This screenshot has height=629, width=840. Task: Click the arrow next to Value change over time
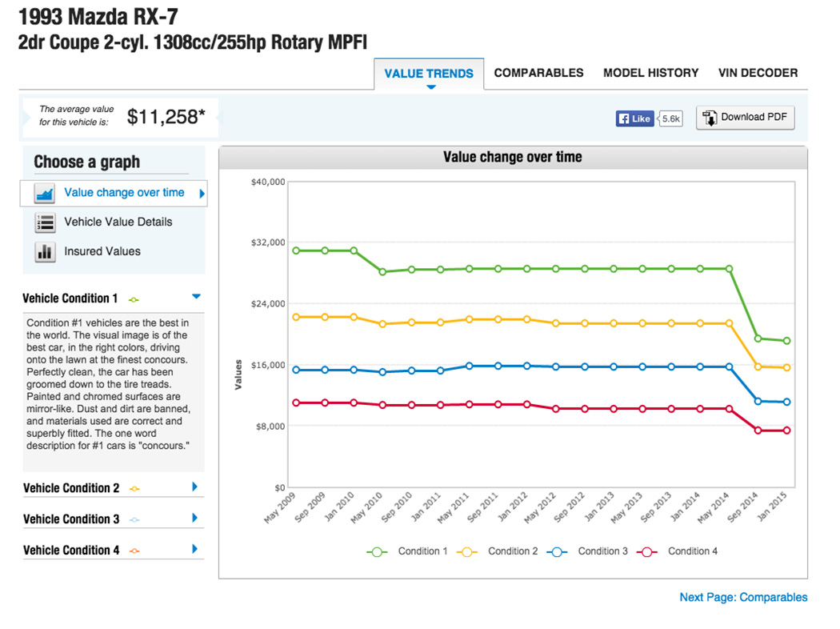[202, 194]
